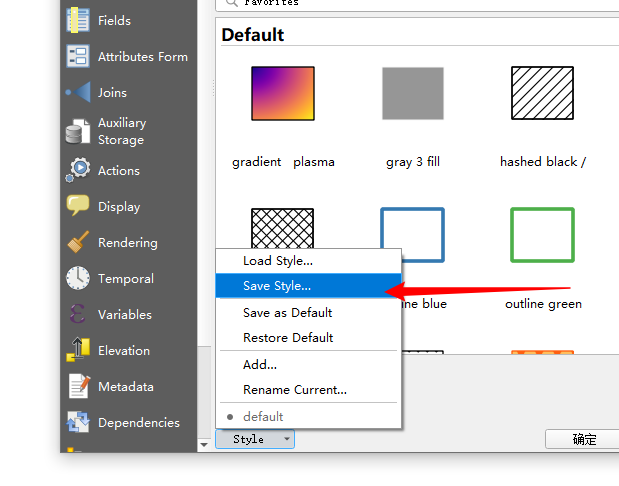619x486 pixels.
Task: Open the Variables epsilon icon
Action: point(77,314)
